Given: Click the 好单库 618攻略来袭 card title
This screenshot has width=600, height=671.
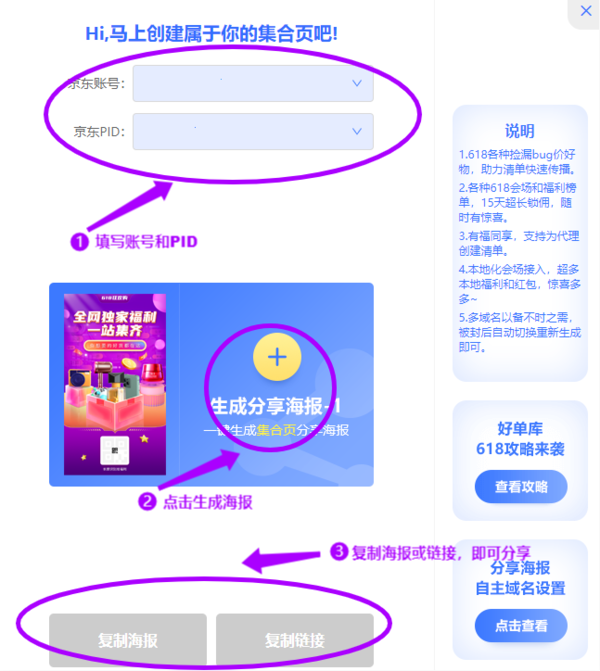Looking at the screenshot, I should (520, 439).
